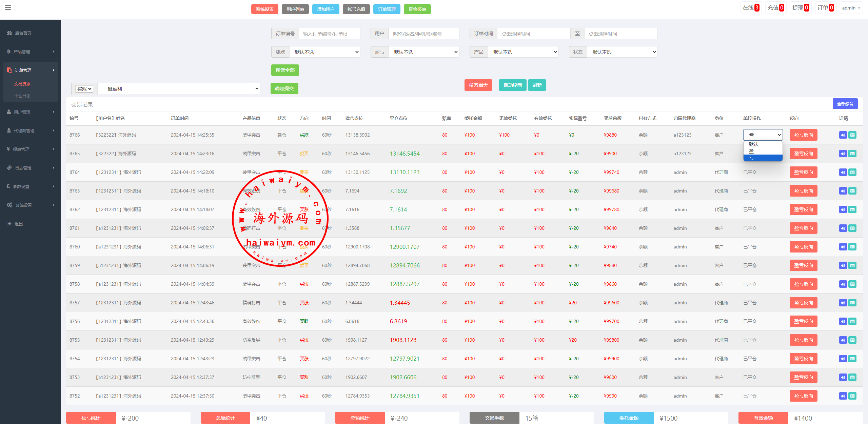
Task: Click the sound icon for order 8766
Action: pyautogui.click(x=843, y=135)
